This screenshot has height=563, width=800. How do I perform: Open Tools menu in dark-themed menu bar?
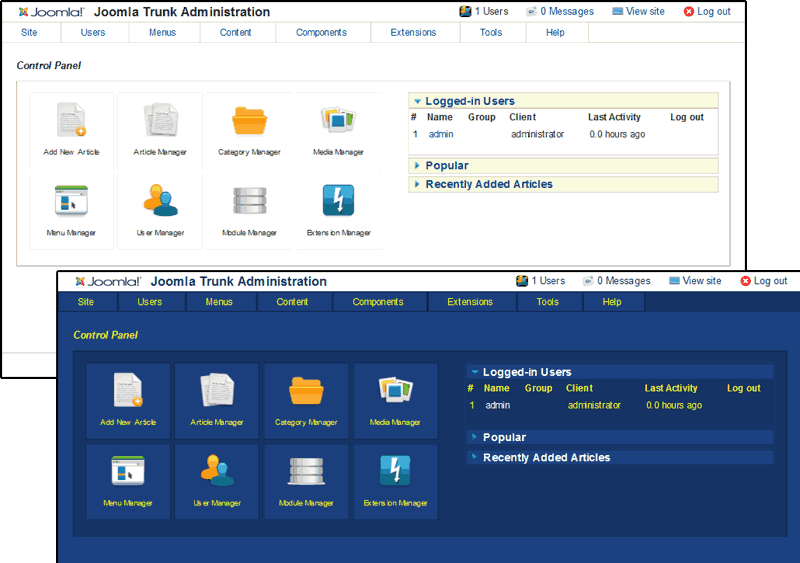click(x=547, y=302)
